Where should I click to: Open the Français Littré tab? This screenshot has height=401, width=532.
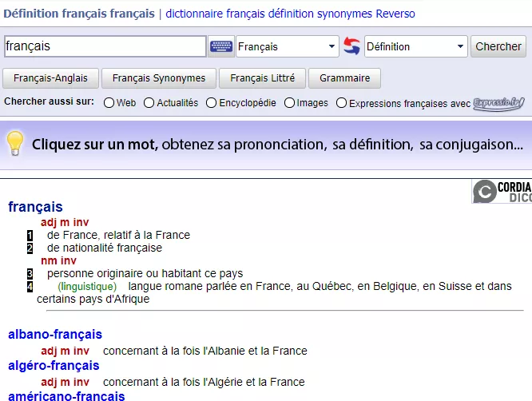(262, 78)
